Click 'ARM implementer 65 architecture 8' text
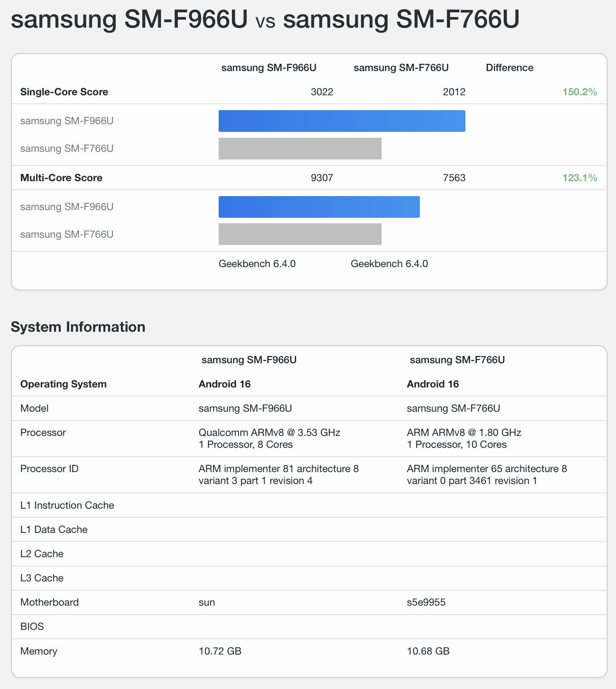Image resolution: width=616 pixels, height=689 pixels. point(487,469)
